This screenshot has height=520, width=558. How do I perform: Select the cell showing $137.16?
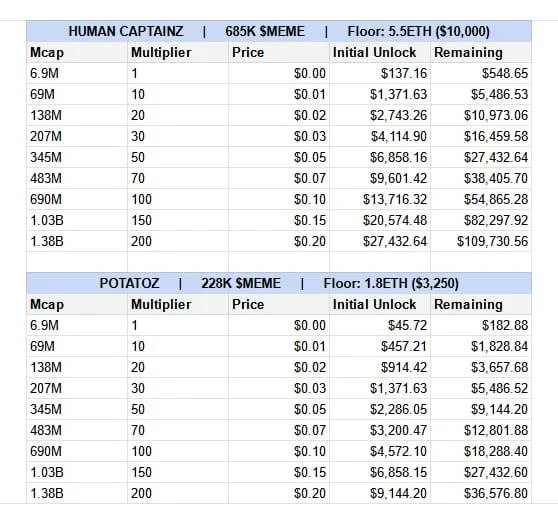pyautogui.click(x=380, y=73)
